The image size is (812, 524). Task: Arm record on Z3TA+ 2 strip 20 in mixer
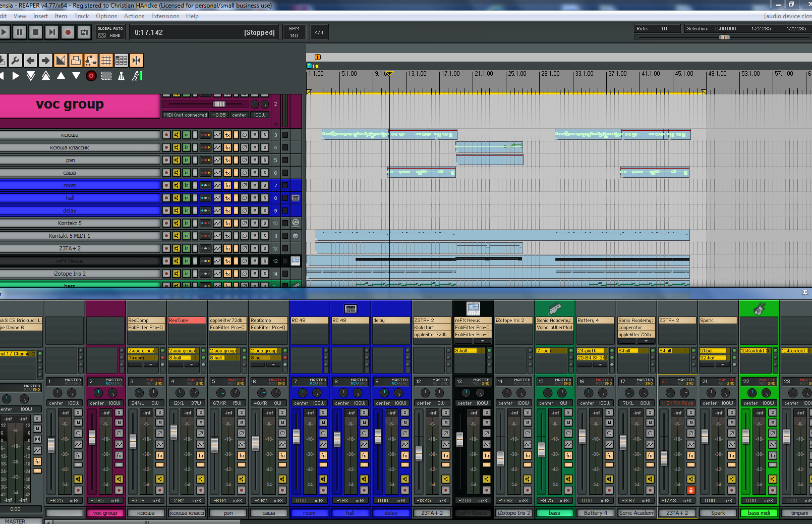click(x=691, y=490)
